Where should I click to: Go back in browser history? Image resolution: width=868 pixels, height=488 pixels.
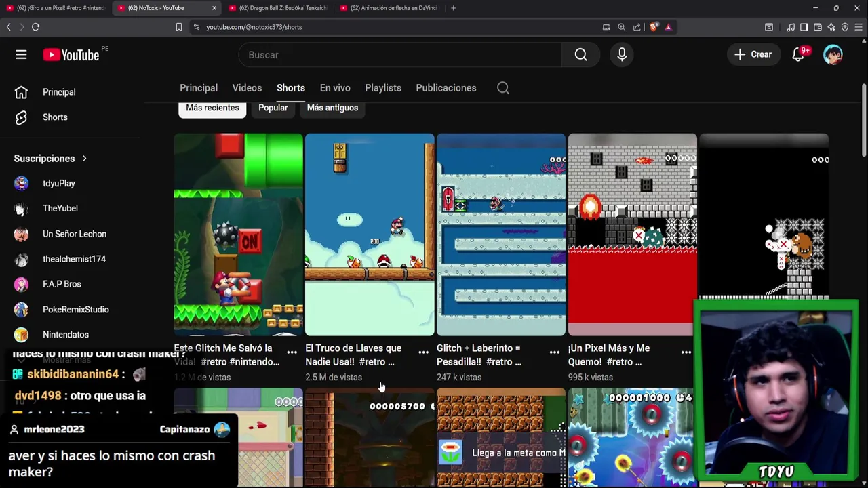pos(8,27)
